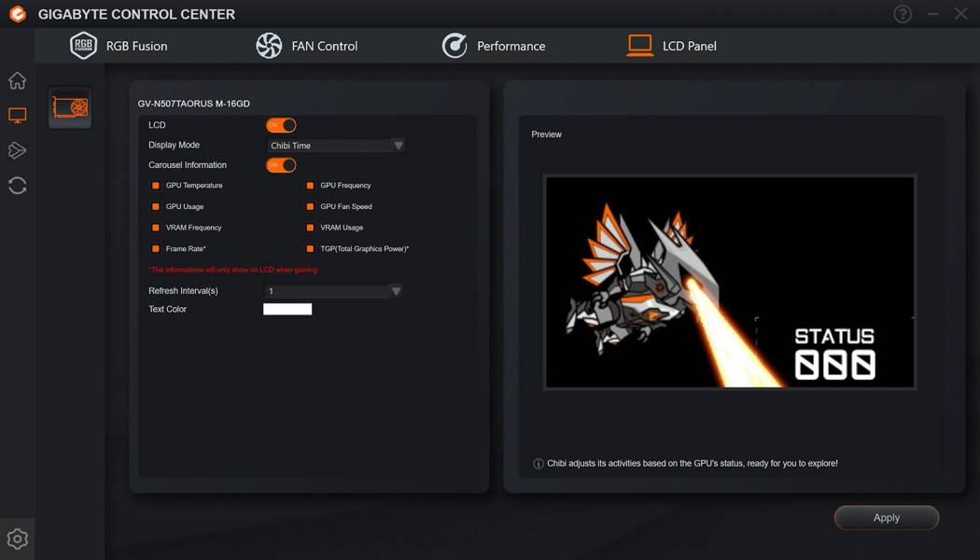Open the help question mark icon
980x560 pixels.
click(x=903, y=14)
